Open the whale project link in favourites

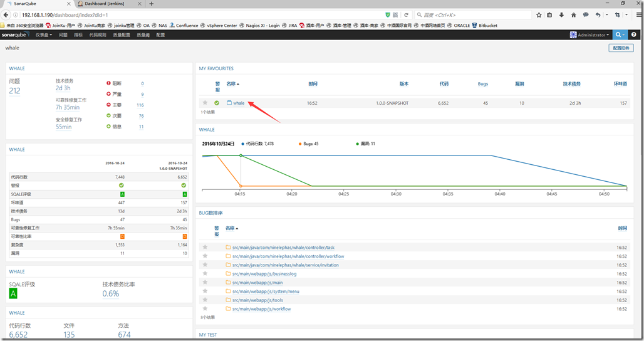point(239,103)
